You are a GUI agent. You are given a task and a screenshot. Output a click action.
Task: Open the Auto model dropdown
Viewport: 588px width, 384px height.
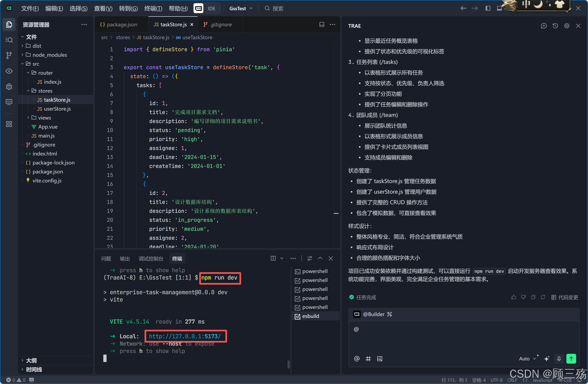pyautogui.click(x=527, y=358)
